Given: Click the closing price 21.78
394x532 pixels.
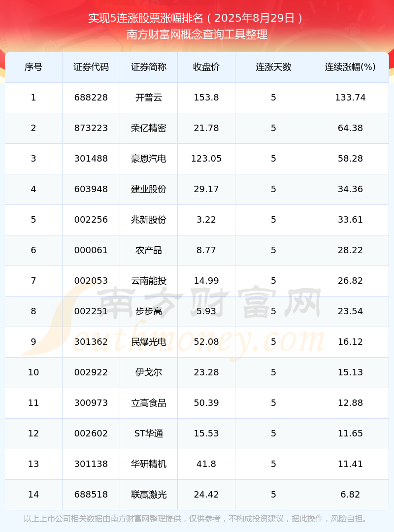Looking at the screenshot, I should 206,128.
